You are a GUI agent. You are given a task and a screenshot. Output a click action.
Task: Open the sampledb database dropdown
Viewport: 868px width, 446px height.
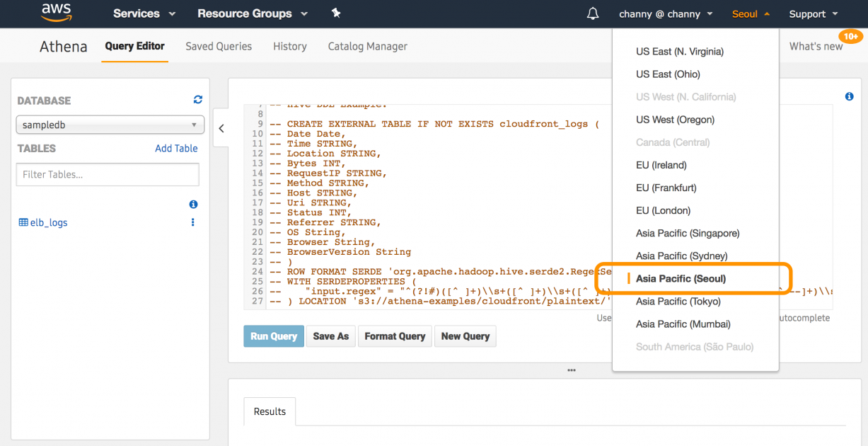110,124
